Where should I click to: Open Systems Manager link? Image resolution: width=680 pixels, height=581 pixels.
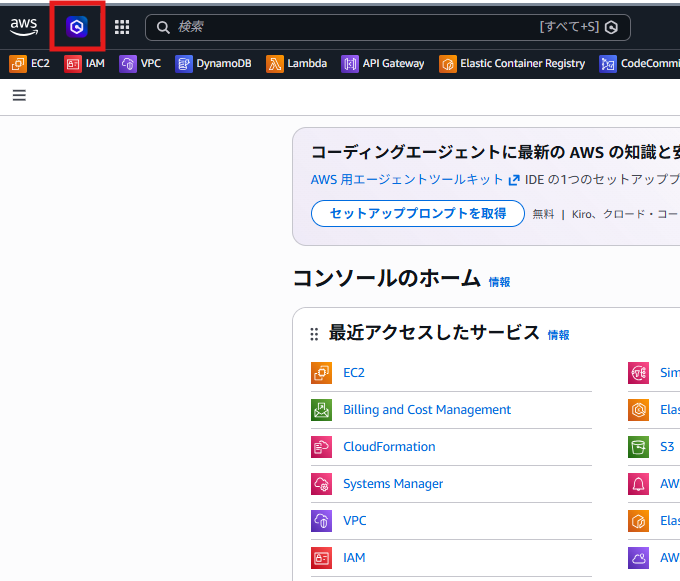pyautogui.click(x=393, y=484)
